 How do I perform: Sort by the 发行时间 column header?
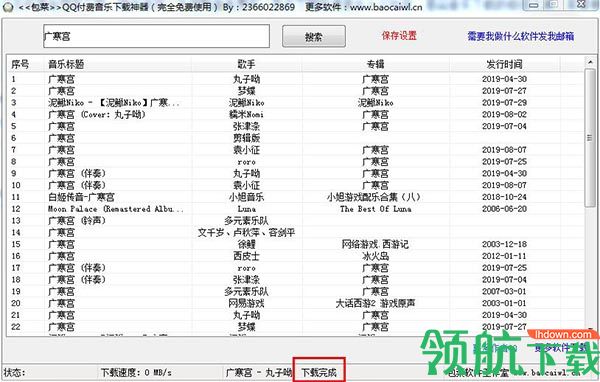[x=504, y=64]
